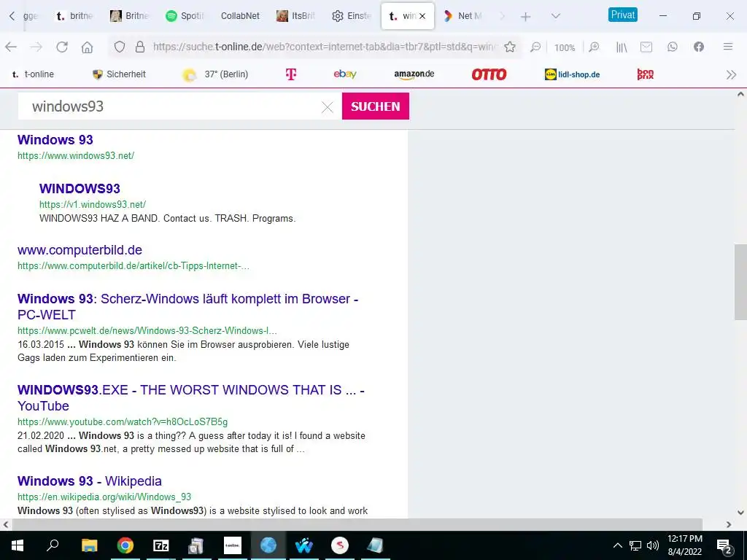Open the lidl-shop.de bookmark
Screen dimensions: 747x560
click(572, 74)
